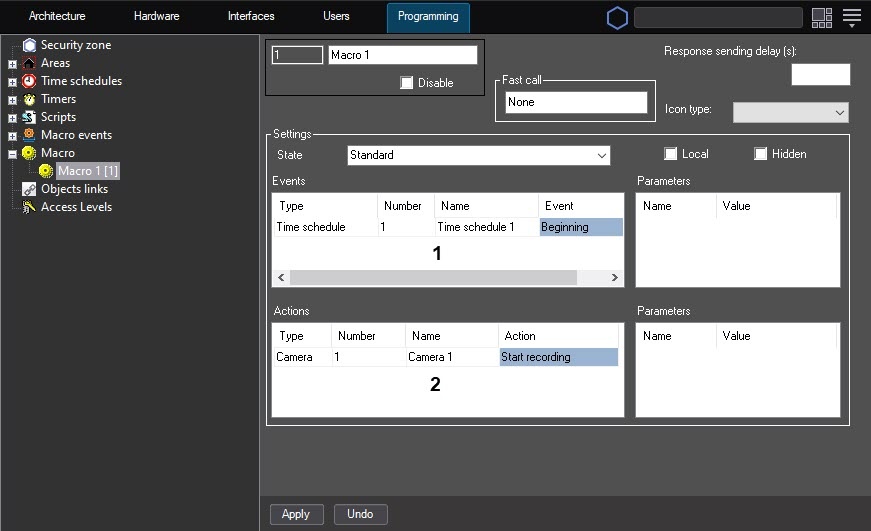
Task: Click the Apply button
Action: click(297, 514)
